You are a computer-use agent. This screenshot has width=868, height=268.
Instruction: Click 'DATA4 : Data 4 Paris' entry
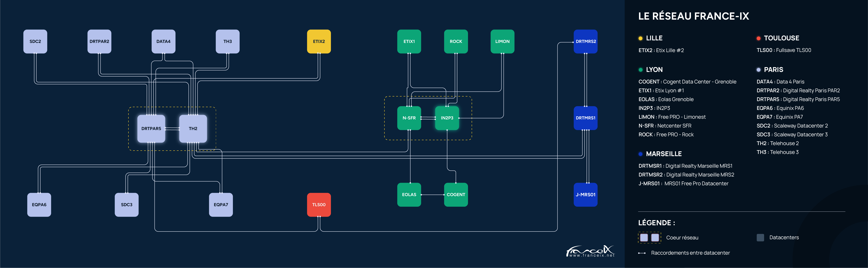780,82
